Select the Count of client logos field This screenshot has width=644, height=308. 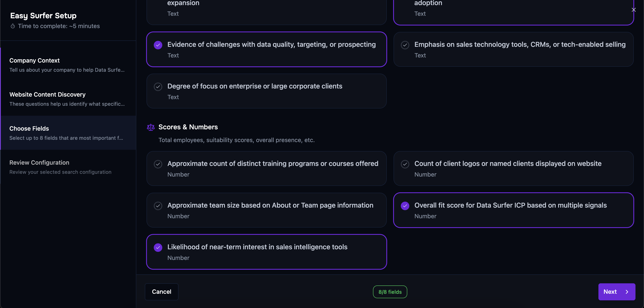click(x=513, y=169)
